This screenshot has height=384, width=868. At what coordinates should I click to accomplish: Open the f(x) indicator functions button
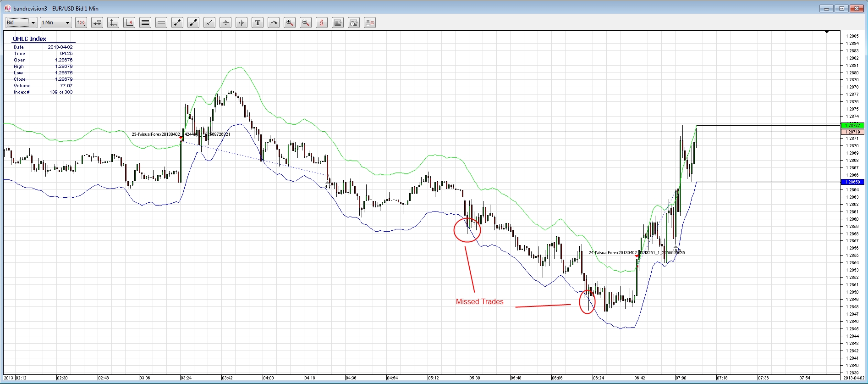click(x=81, y=22)
